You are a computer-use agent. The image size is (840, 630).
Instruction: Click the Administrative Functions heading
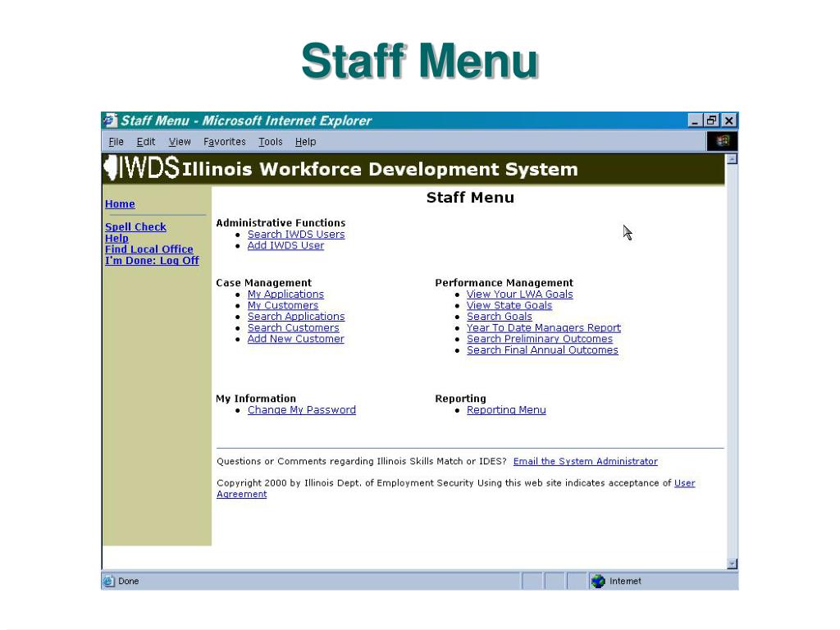281,223
